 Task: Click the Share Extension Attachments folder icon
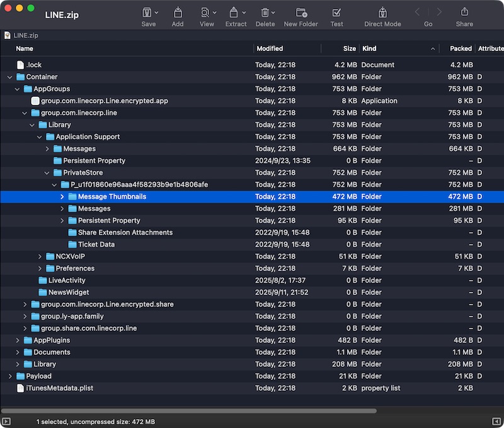click(72, 232)
